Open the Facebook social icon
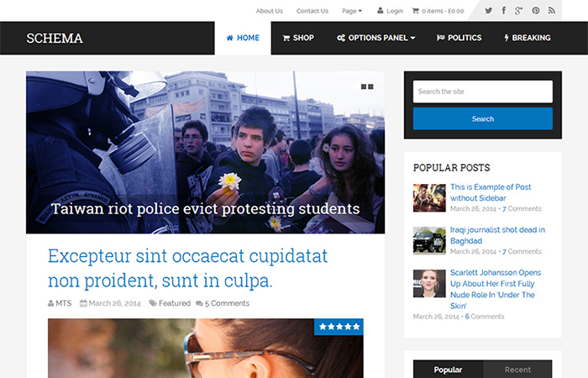The height and width of the screenshot is (378, 588). point(504,10)
